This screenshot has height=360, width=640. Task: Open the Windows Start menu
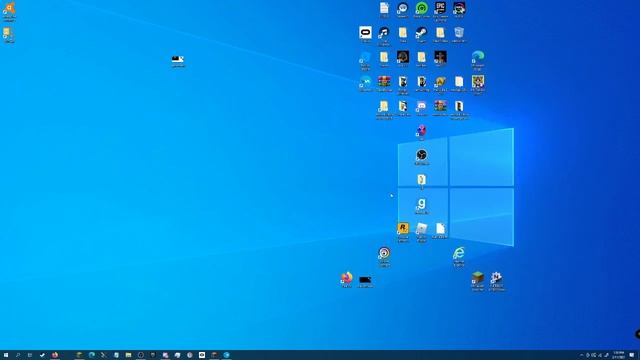(x=6, y=355)
